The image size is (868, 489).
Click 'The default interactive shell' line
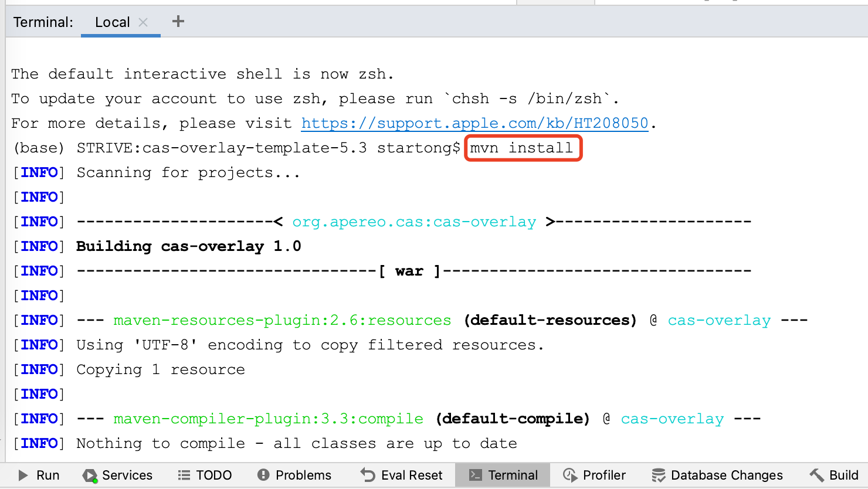[x=203, y=74]
